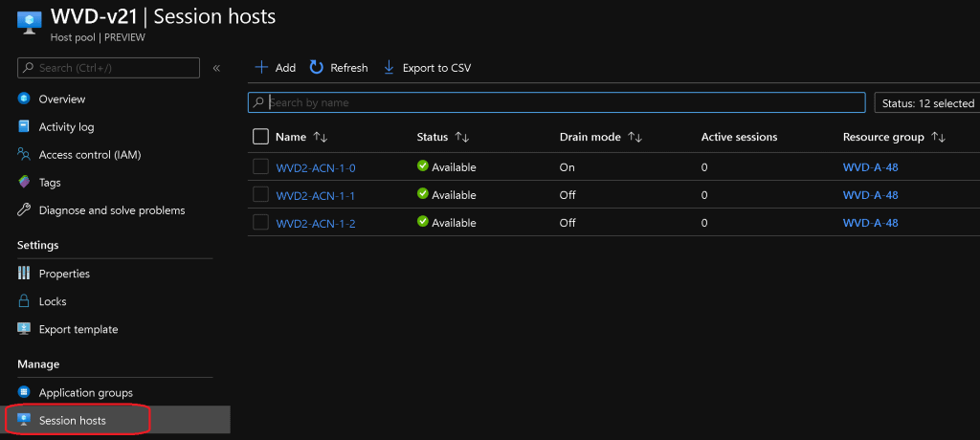The width and height of the screenshot is (980, 440).
Task: Click the Name column header
Action: pyautogui.click(x=291, y=137)
